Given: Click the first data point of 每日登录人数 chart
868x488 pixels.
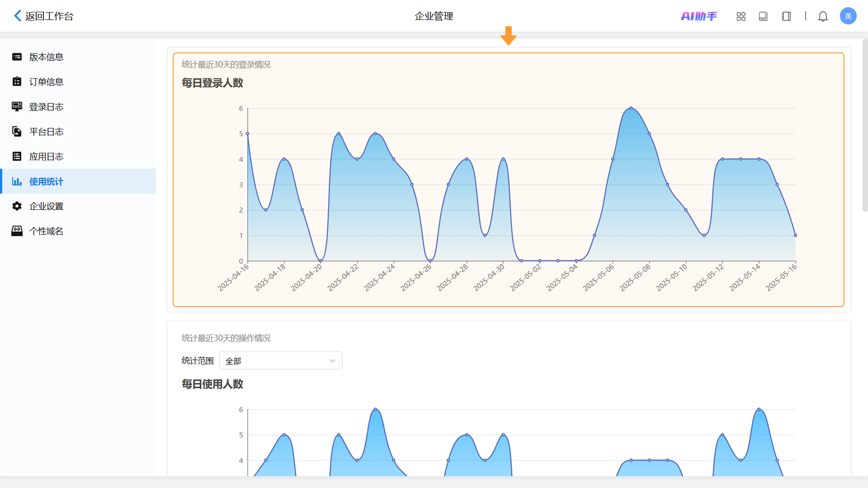Looking at the screenshot, I should [248, 133].
